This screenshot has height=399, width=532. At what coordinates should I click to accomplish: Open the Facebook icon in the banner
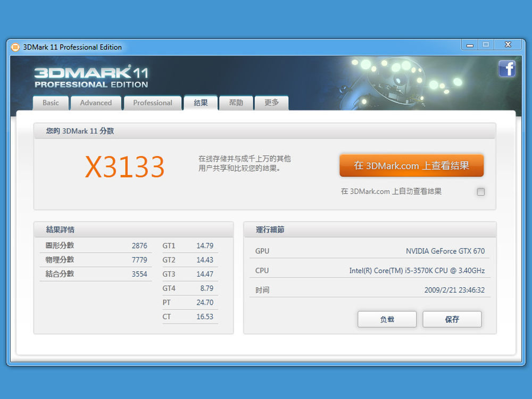click(x=507, y=69)
